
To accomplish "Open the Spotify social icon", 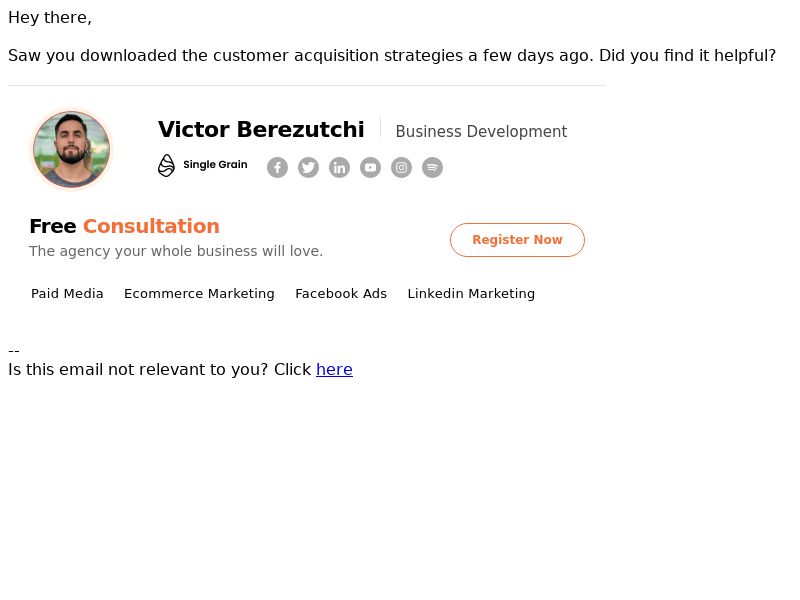I will (432, 167).
